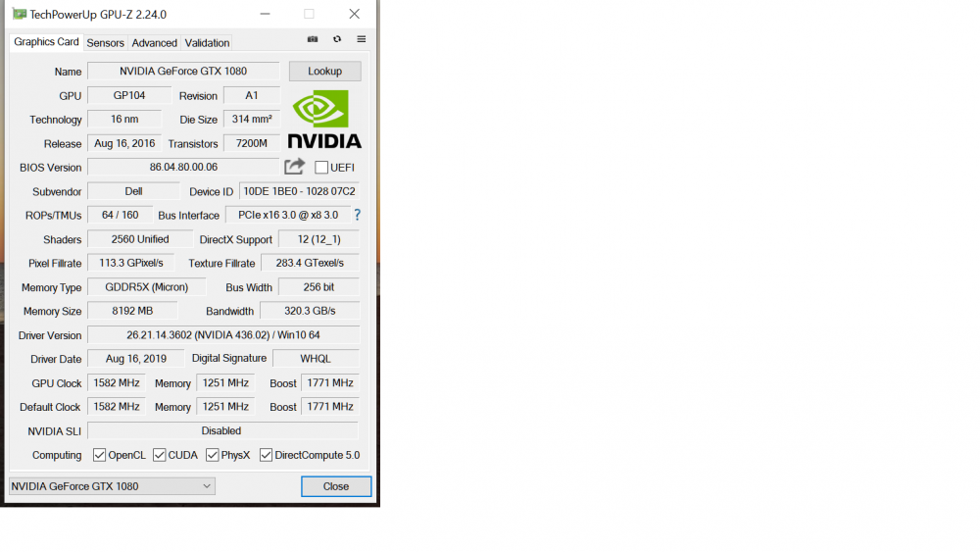Click the Release field Aug 16, 2016
The width and height of the screenshot is (980, 552).
124,144
